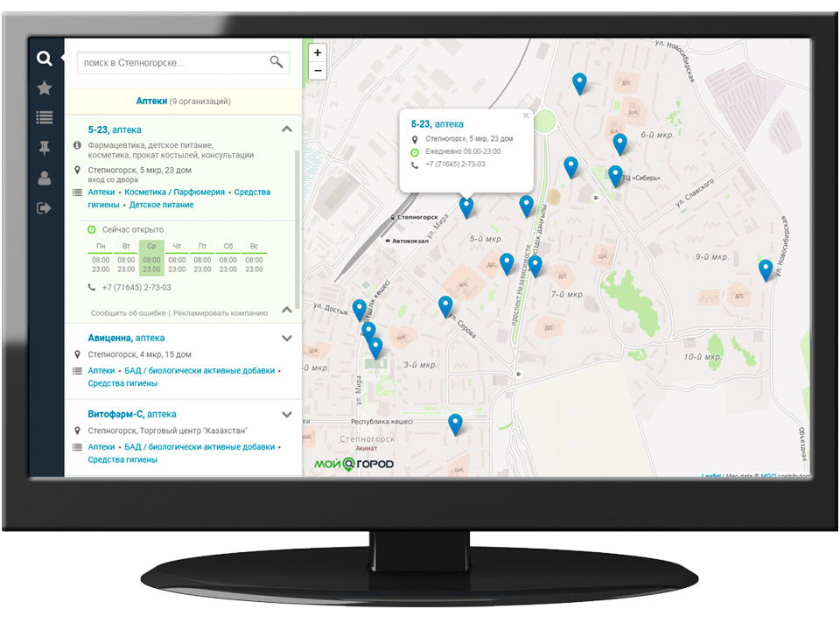Open the Аптеки category heading link
Screen dimensions: 840x630
(151, 101)
